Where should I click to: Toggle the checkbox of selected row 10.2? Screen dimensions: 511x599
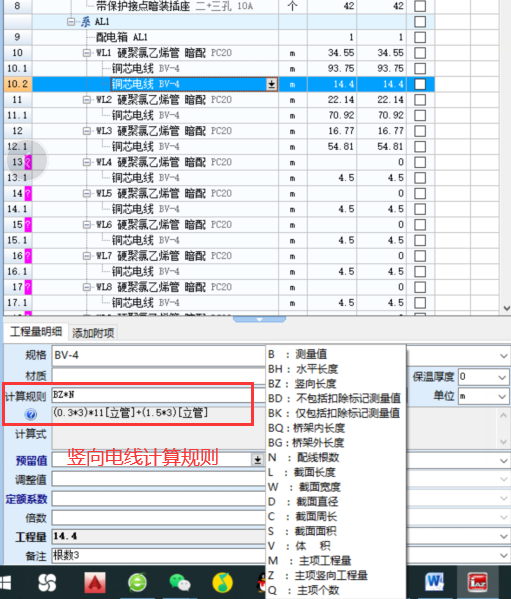[x=420, y=84]
